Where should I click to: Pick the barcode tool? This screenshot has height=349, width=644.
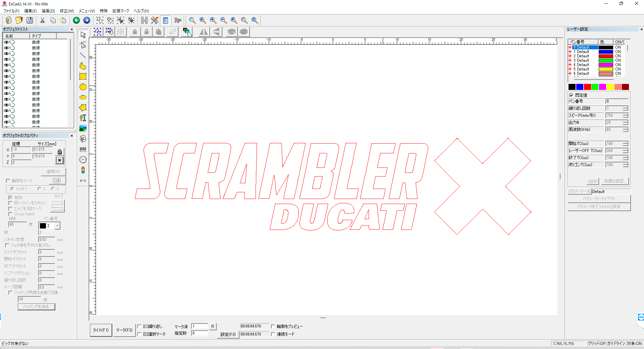coord(83,149)
